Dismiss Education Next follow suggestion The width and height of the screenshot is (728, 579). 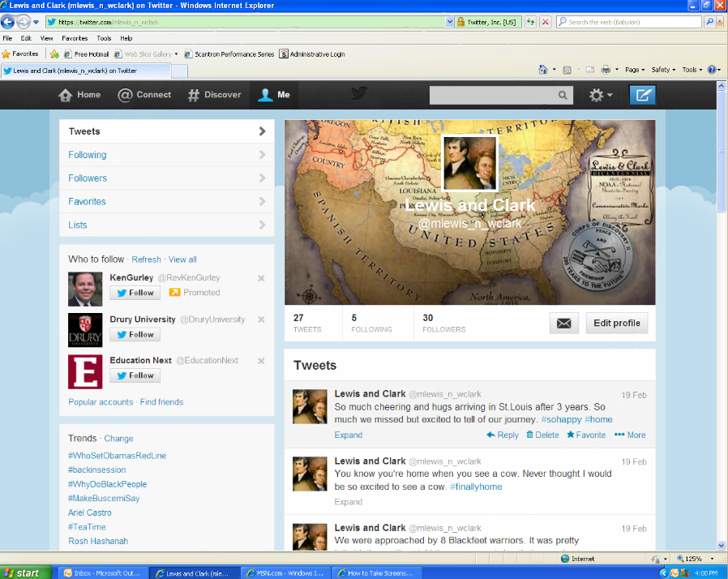261,361
